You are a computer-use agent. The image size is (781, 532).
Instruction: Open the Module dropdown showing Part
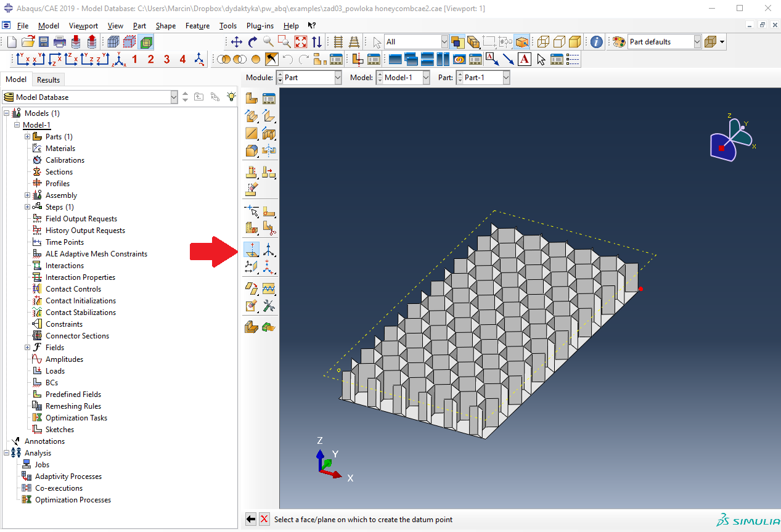click(308, 78)
